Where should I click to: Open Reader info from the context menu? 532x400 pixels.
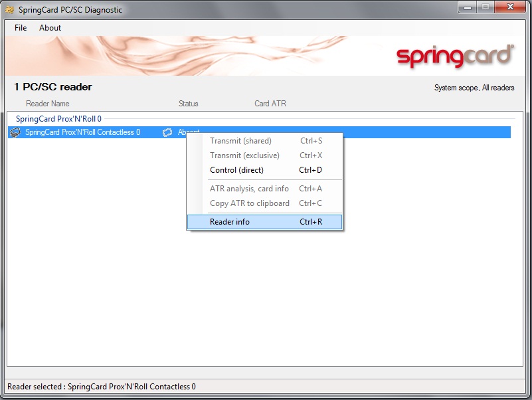[x=264, y=222]
